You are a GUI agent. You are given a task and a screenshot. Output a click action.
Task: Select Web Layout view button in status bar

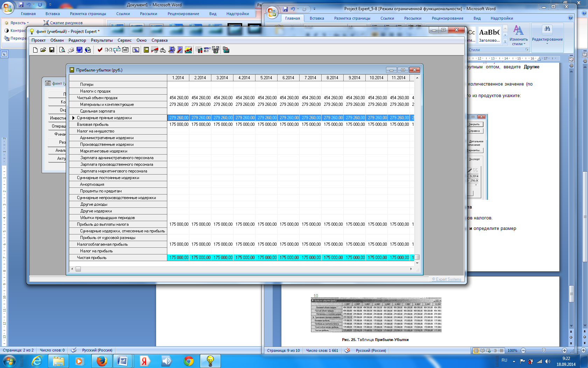489,350
